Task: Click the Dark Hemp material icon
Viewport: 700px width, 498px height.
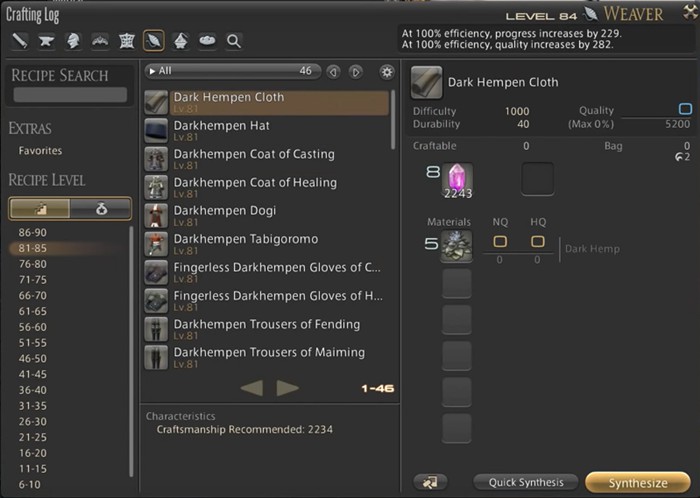Action: pos(456,246)
